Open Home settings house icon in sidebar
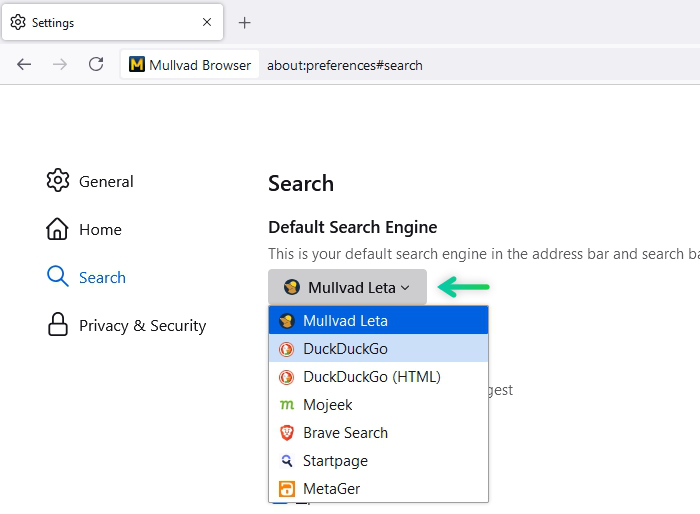 coord(57,229)
